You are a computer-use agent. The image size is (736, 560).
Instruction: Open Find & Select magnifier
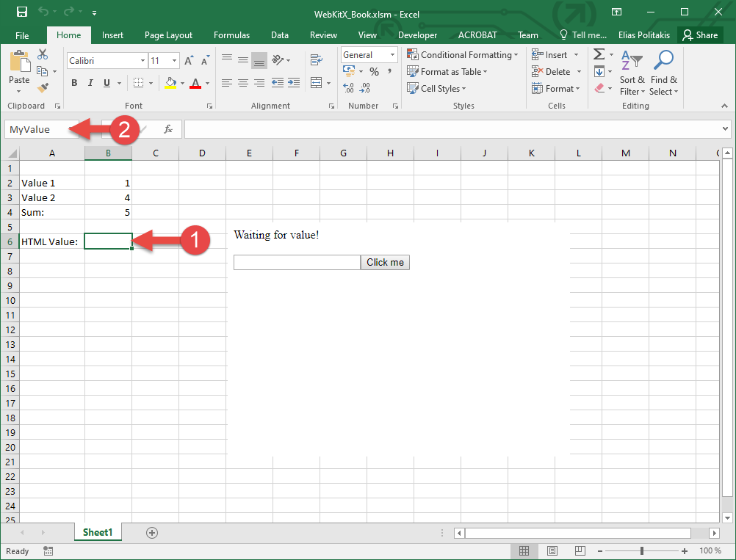click(664, 73)
